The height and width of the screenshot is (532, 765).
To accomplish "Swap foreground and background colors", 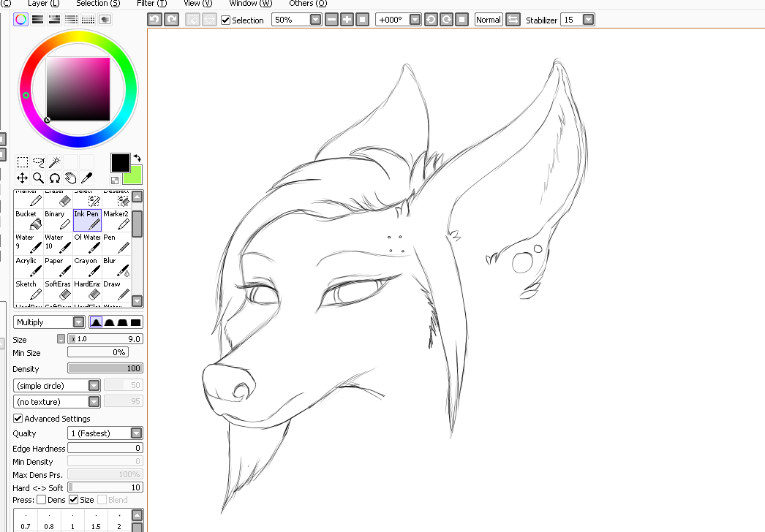I will [137, 158].
